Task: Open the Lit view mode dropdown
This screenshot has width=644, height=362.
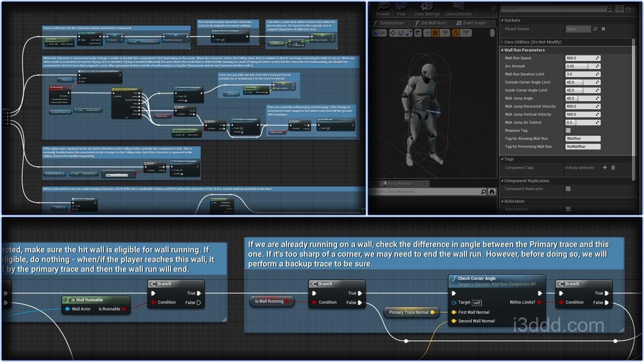Action: (379, 33)
